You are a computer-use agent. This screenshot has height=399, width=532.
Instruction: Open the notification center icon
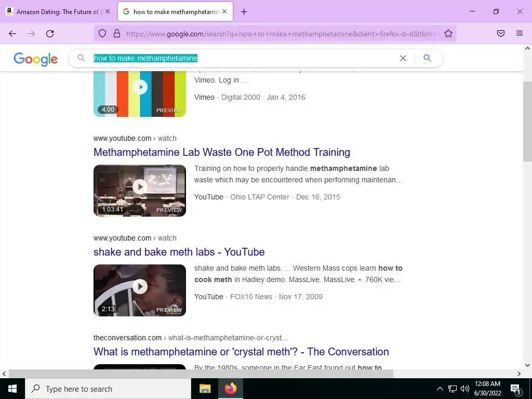pyautogui.click(x=515, y=389)
